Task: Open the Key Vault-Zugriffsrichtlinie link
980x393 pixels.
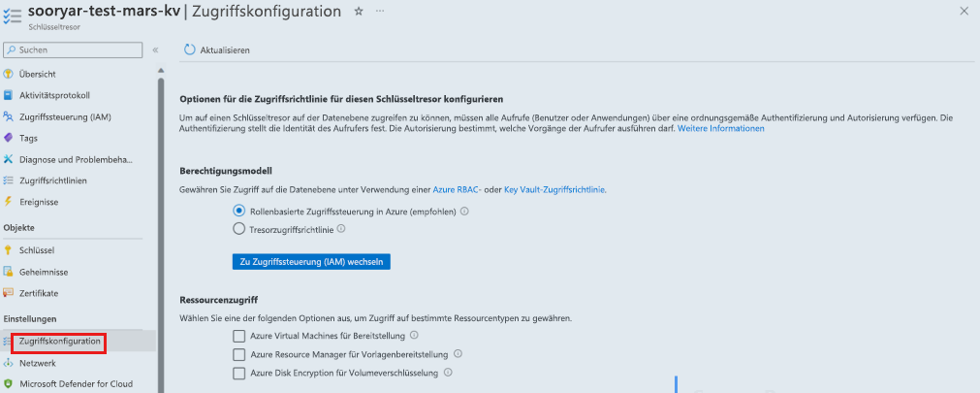Action: click(x=554, y=189)
